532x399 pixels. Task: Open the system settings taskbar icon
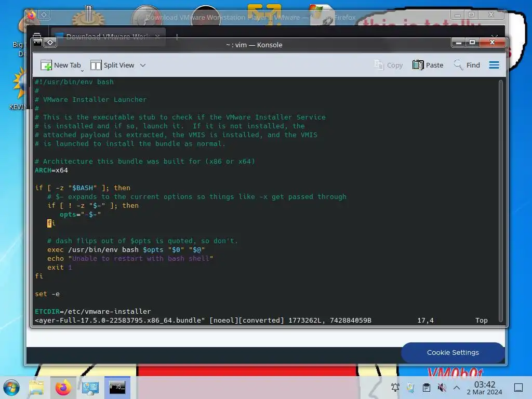coord(90,388)
